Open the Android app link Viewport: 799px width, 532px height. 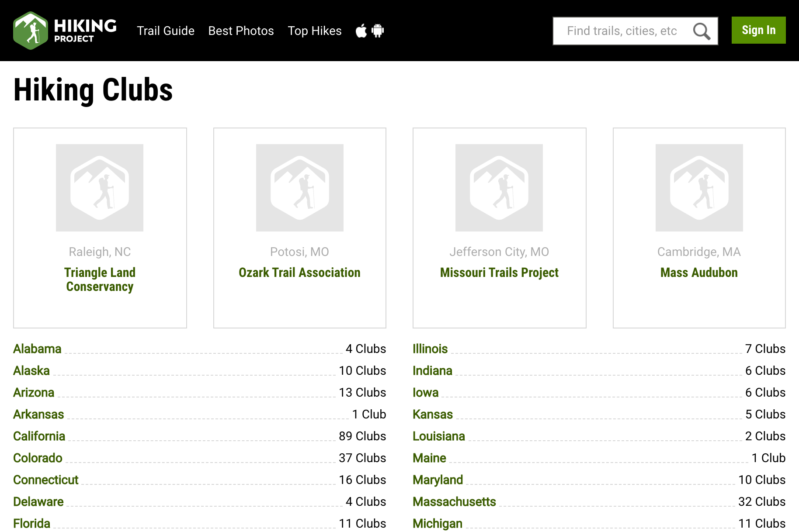click(x=378, y=31)
